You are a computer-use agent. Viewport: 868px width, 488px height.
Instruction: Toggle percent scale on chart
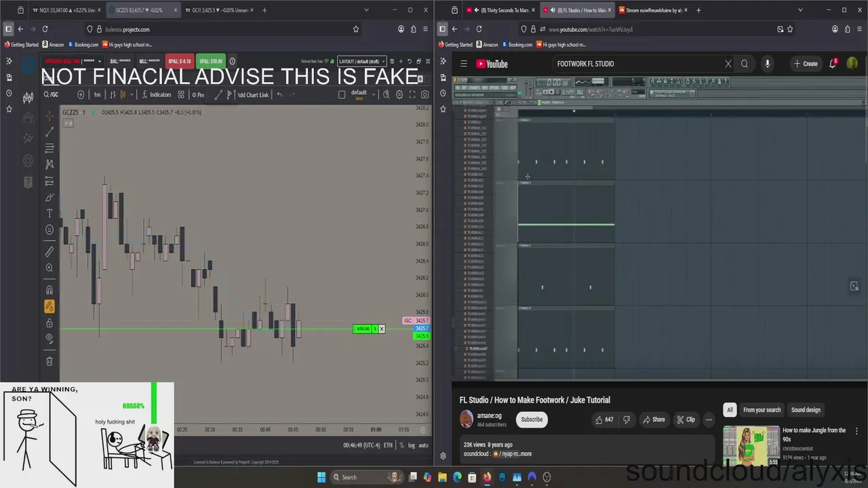coord(401,445)
